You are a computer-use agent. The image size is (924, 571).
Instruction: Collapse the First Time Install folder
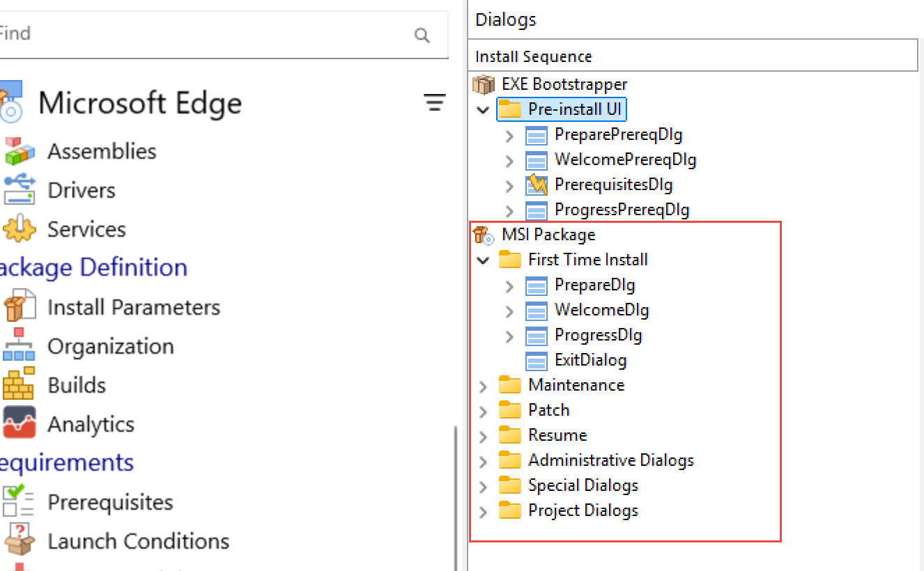pos(483,260)
